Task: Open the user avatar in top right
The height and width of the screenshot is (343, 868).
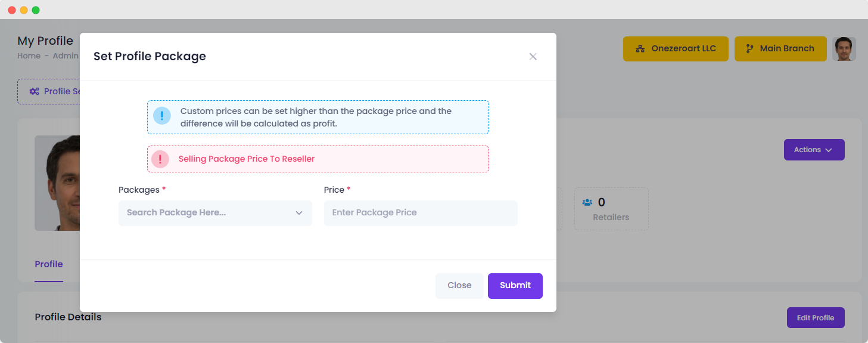Action: [844, 49]
